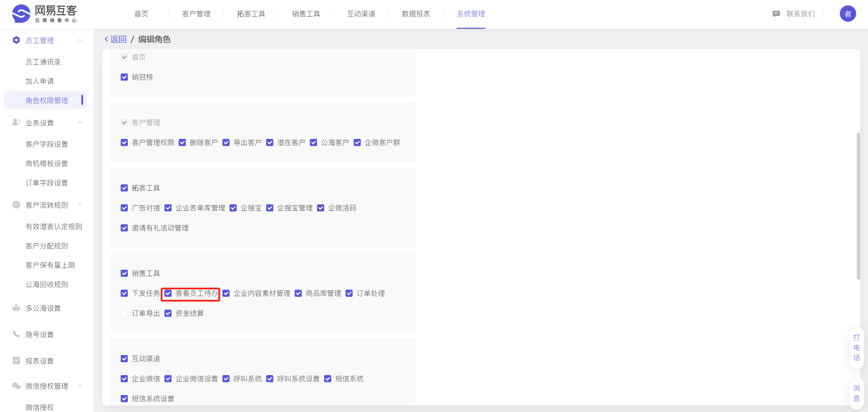Open 公海回收规则 in the sidebar
Viewport: 868px width, 412px height.
[x=47, y=285]
